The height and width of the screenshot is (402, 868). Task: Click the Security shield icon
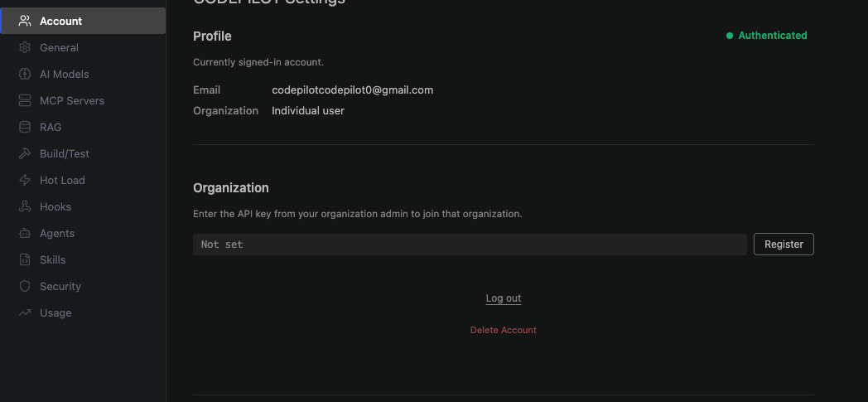pos(24,287)
